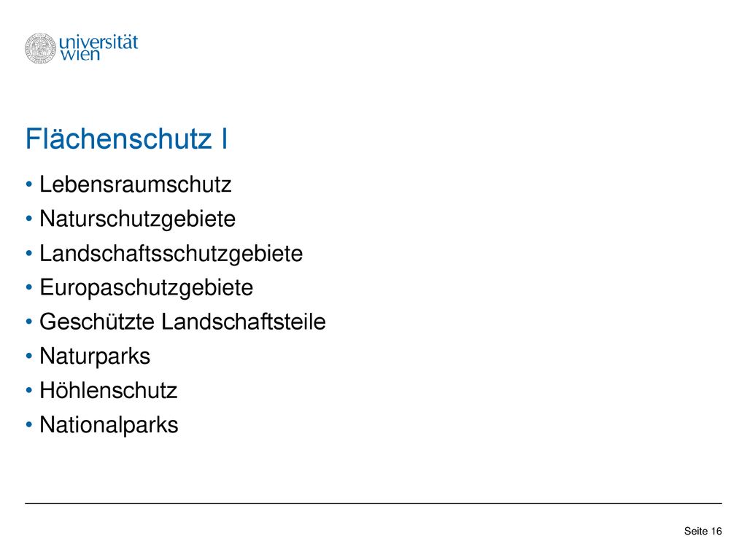Click the bullet dot before Naturschutzgebiete
Viewport: 747px width, 560px height.
[x=29, y=219]
